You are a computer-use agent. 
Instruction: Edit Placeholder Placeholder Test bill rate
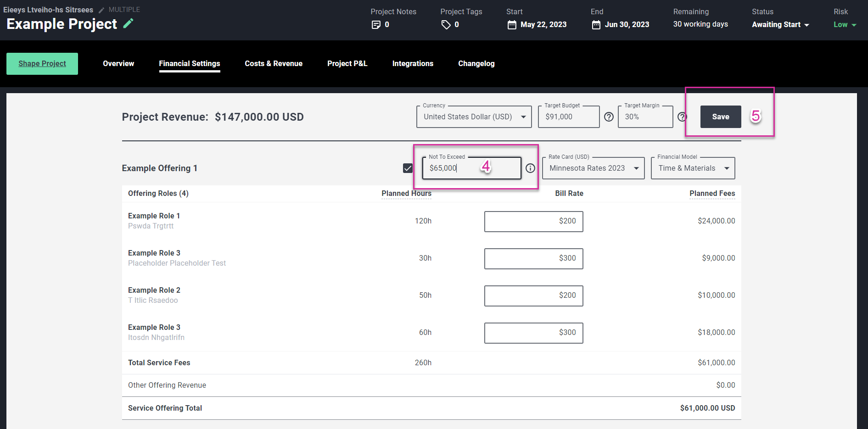point(534,258)
